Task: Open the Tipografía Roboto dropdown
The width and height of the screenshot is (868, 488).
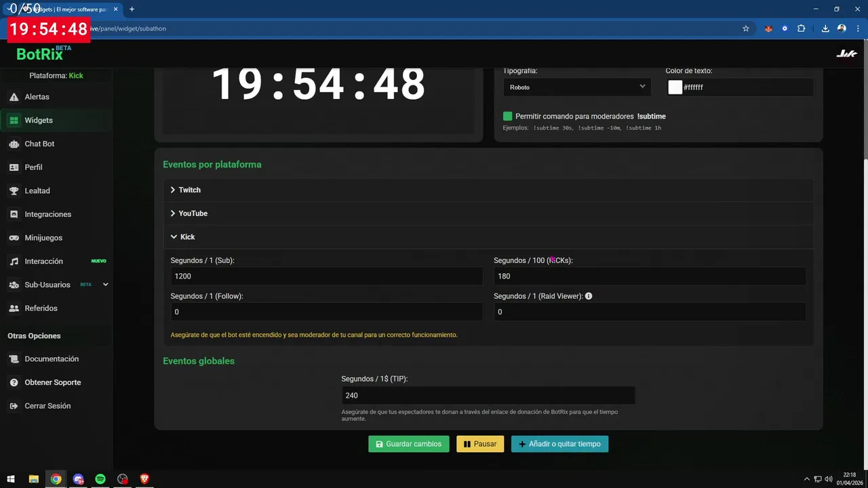Action: click(577, 87)
